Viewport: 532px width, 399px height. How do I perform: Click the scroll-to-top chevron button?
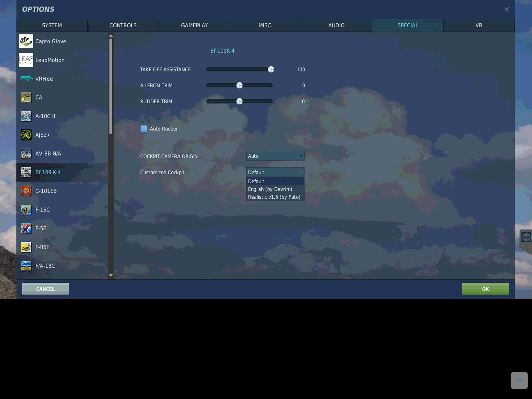[519, 380]
